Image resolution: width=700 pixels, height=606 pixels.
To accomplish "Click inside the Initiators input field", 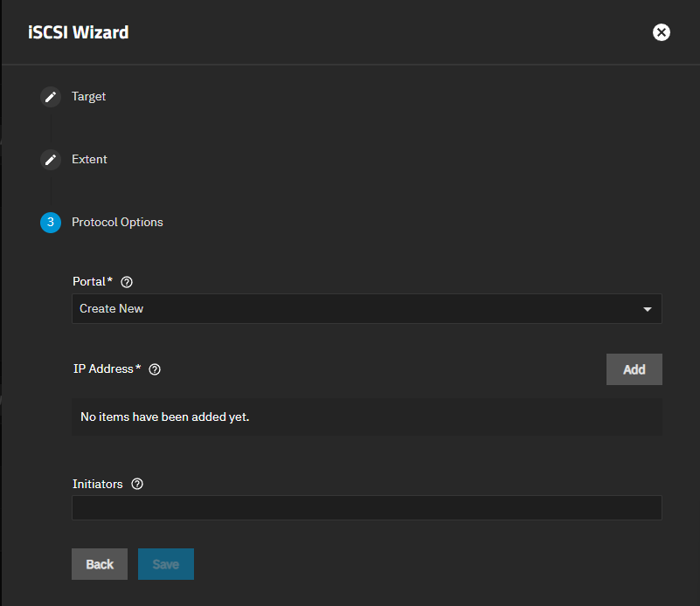I will tap(366, 507).
